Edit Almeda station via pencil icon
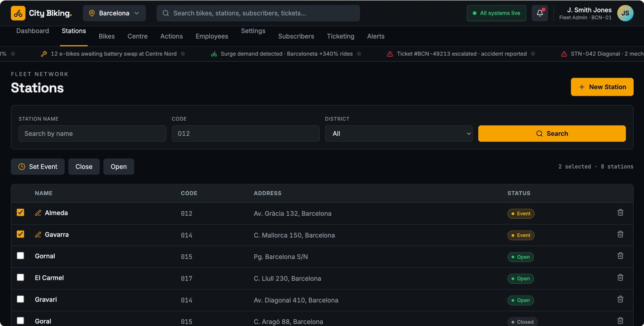This screenshot has width=644, height=326. point(38,213)
